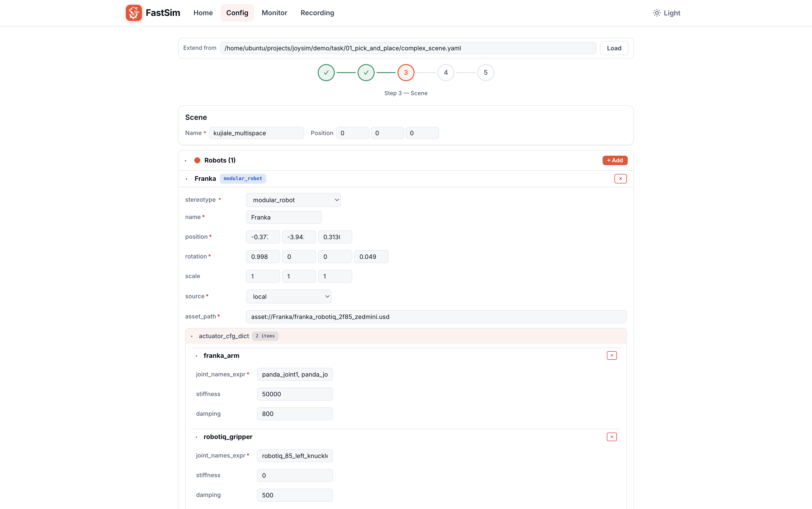The height and width of the screenshot is (509, 812).
Task: Edit robotiq_gripper stiffness field
Action: click(x=295, y=475)
